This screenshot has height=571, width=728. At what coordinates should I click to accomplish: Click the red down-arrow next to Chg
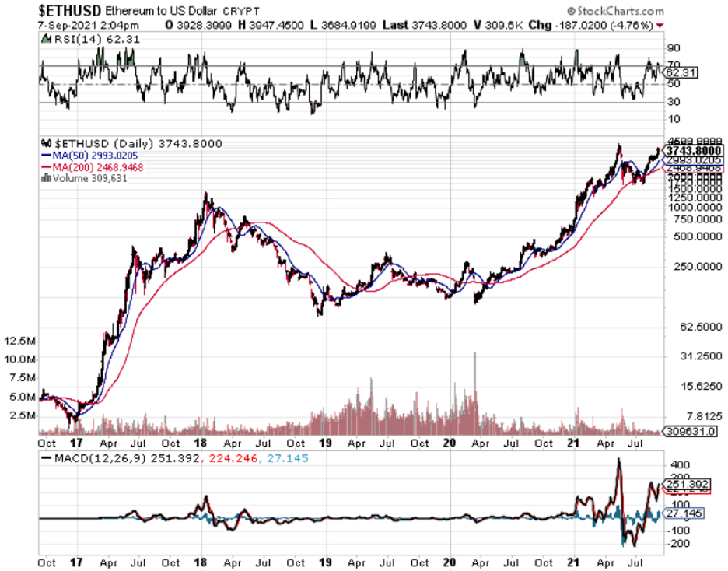(661, 25)
